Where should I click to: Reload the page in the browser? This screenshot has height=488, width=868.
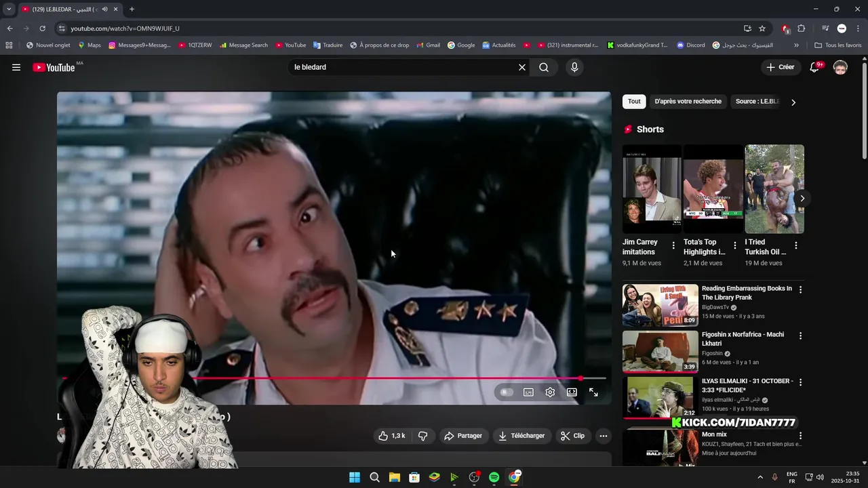(x=42, y=28)
